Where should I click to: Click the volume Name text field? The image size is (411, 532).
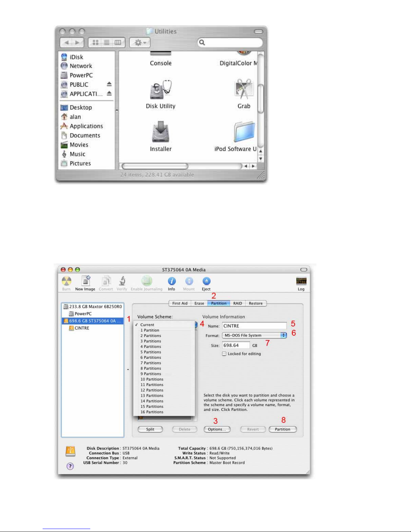[x=254, y=326]
